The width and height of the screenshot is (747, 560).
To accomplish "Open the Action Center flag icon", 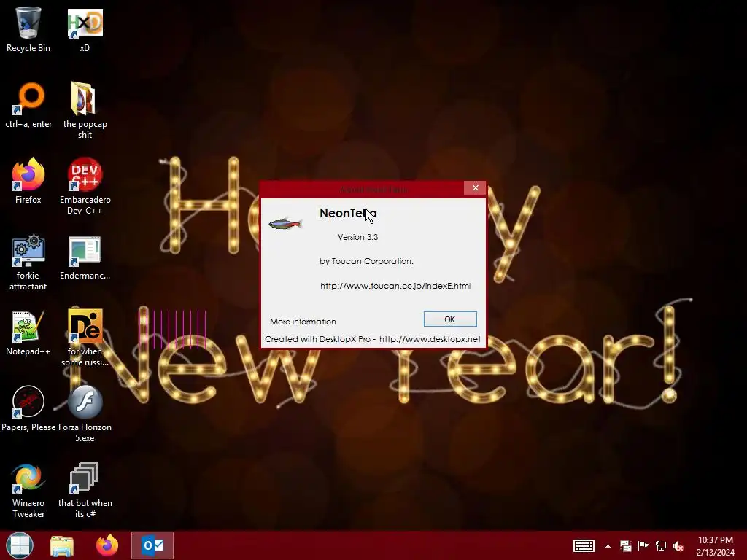I will tap(643, 545).
